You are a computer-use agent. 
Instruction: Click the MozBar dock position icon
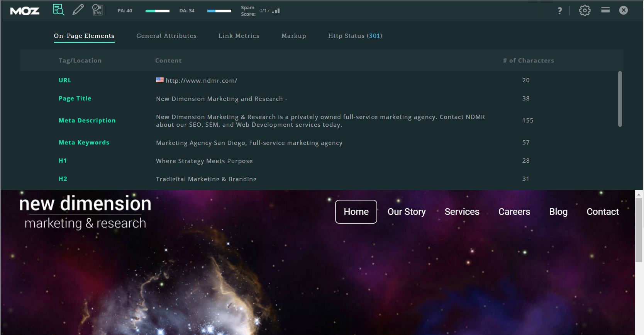pyautogui.click(x=605, y=10)
